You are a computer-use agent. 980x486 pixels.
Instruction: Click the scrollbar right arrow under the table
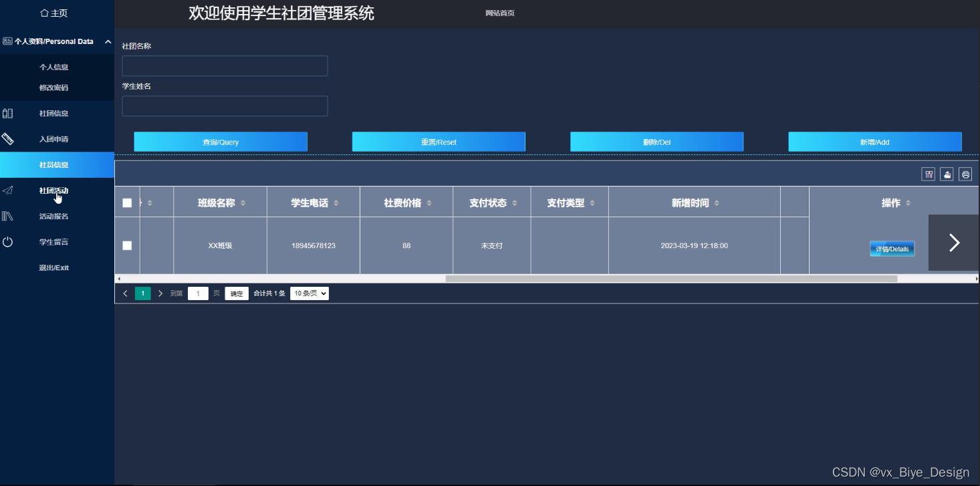click(x=976, y=279)
